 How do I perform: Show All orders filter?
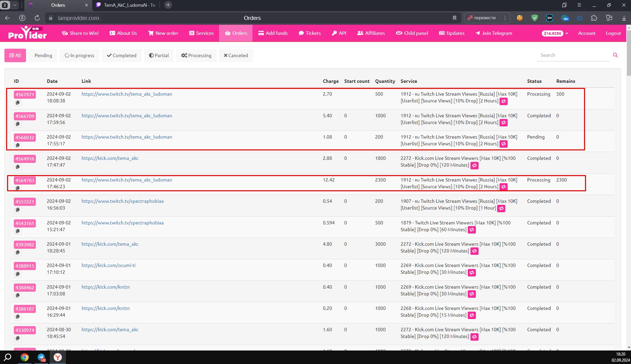pos(15,55)
